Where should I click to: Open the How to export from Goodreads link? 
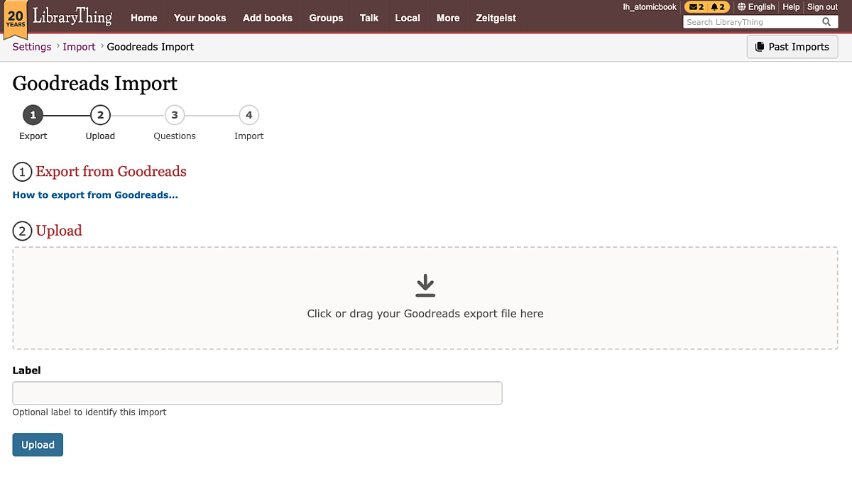pyautogui.click(x=96, y=195)
